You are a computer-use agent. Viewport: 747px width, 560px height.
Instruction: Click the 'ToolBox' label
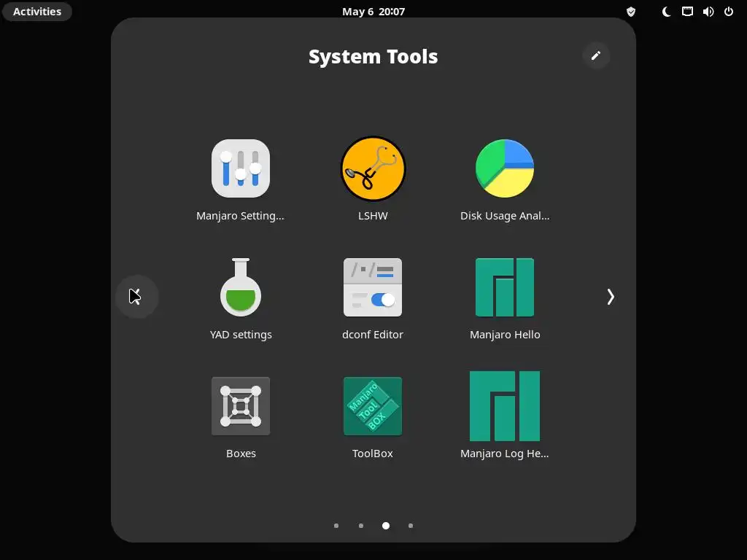pyautogui.click(x=373, y=454)
